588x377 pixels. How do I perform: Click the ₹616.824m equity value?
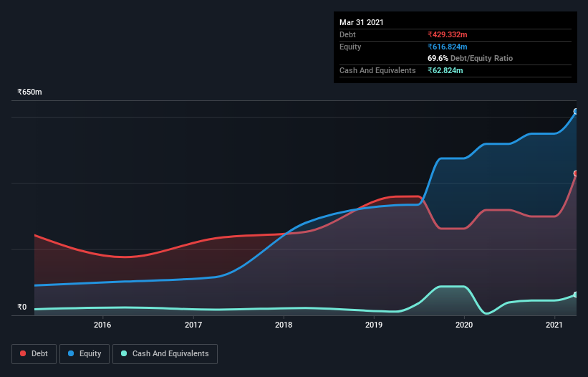pos(448,47)
